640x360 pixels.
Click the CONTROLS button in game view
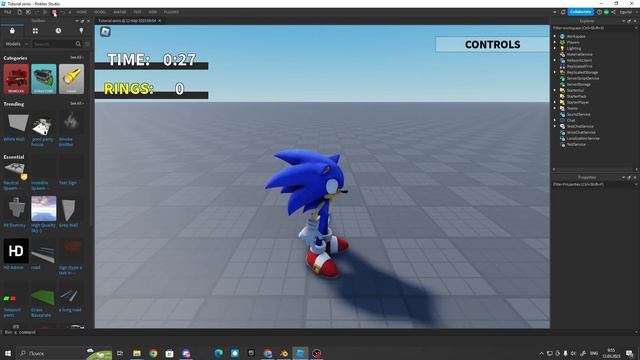pyautogui.click(x=493, y=44)
